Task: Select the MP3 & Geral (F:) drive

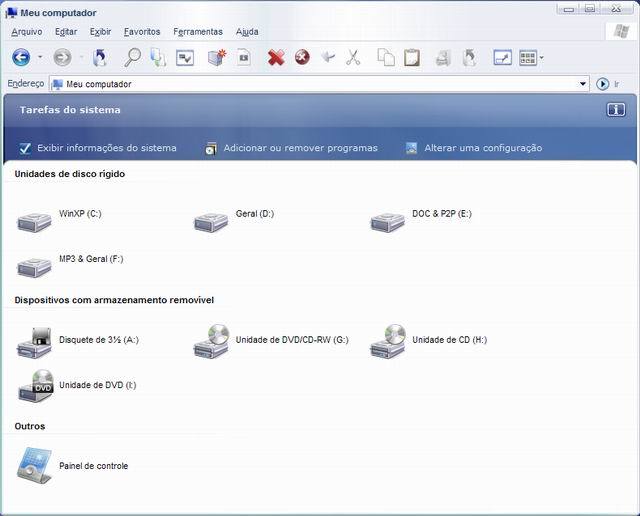Action: pos(70,265)
